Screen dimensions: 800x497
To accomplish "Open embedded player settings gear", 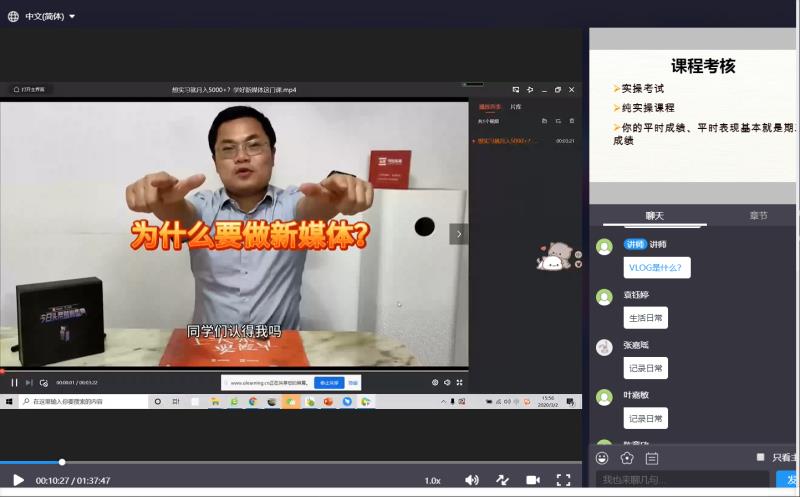I will tap(435, 382).
